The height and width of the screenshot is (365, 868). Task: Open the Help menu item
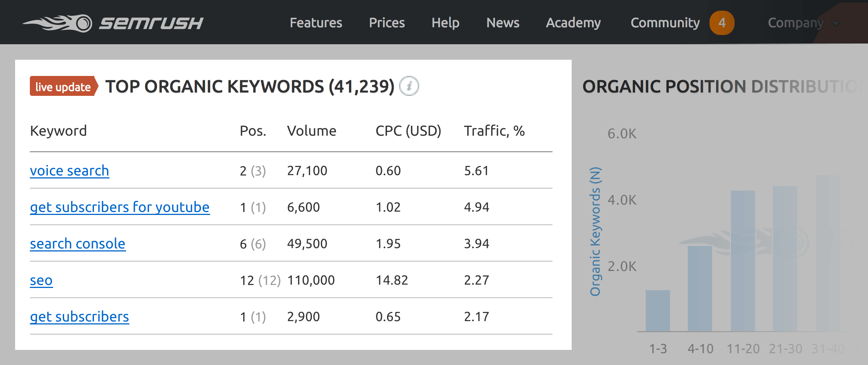coord(445,23)
